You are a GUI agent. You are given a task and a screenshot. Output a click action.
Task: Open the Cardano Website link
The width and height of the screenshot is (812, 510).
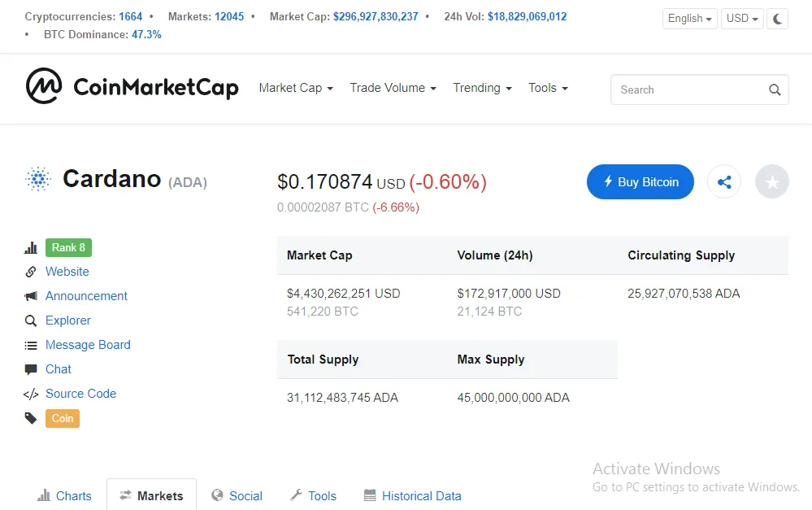click(x=67, y=272)
